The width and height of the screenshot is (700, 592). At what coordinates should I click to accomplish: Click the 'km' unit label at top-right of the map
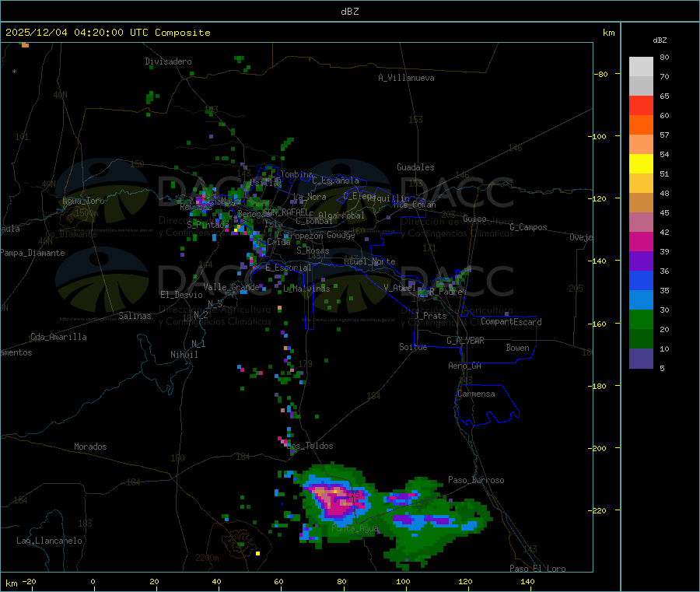tap(609, 33)
